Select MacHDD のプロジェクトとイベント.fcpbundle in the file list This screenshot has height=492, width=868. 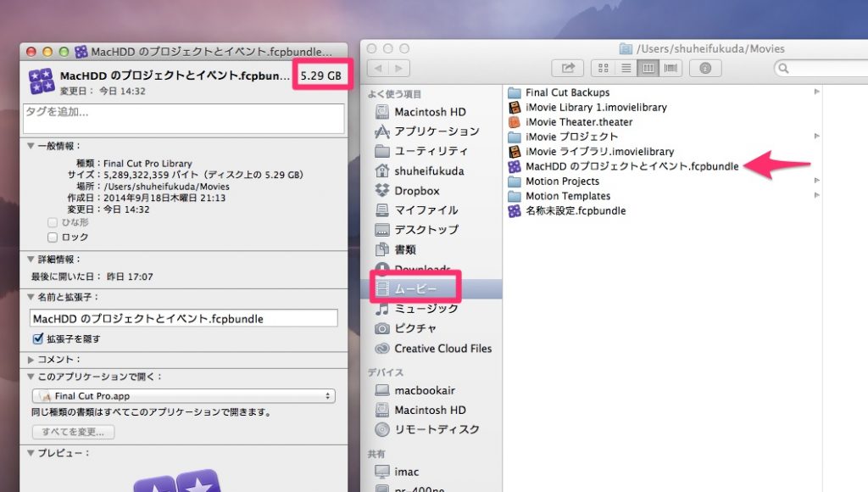623,166
